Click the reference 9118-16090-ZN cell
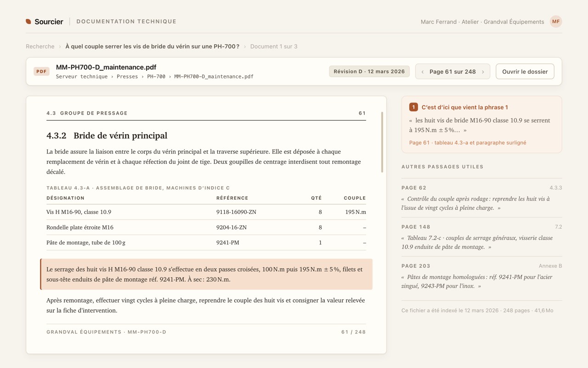Viewport: 588px width, 368px height. [236, 212]
